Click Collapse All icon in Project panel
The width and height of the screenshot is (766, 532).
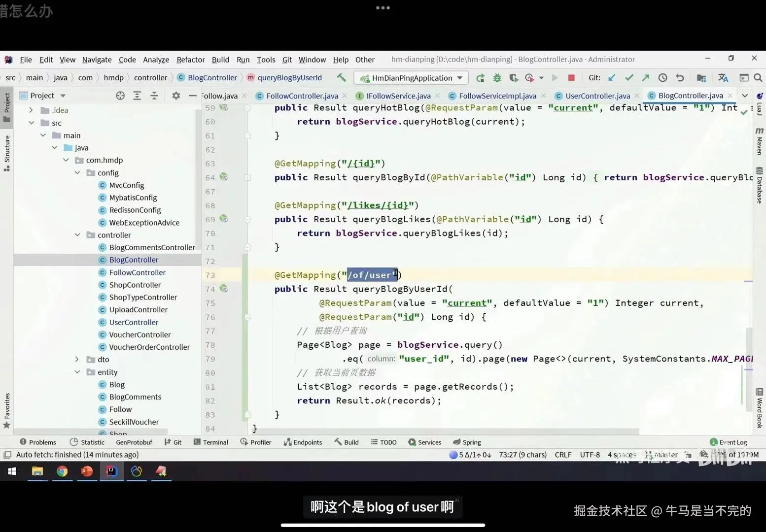click(154, 96)
